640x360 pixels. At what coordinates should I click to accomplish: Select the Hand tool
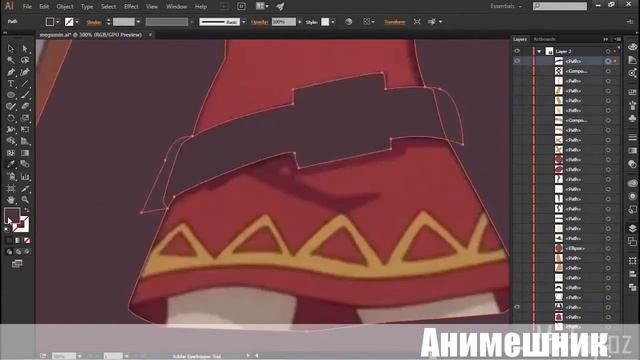(11, 200)
